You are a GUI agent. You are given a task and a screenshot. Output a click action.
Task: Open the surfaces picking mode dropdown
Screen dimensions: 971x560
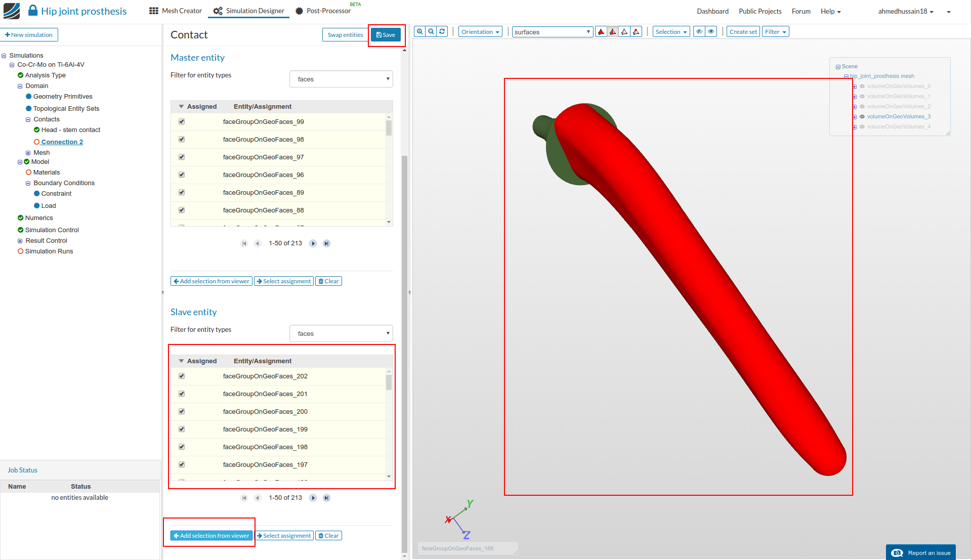point(553,32)
